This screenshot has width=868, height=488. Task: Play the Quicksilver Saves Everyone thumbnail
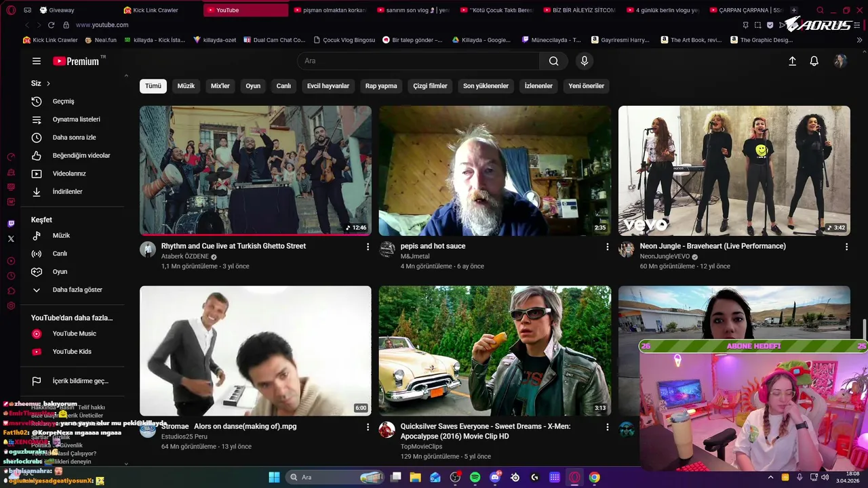point(495,351)
